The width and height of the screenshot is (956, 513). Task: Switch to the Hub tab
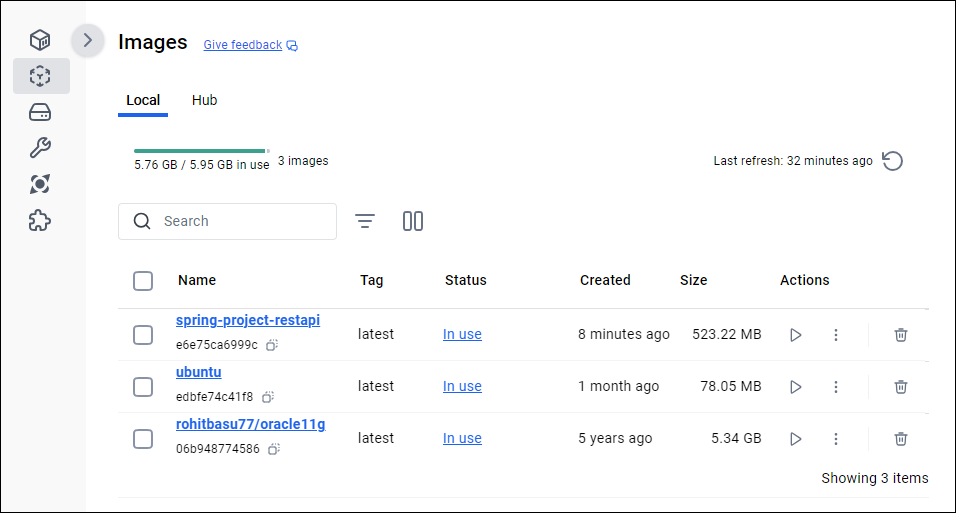[x=204, y=100]
